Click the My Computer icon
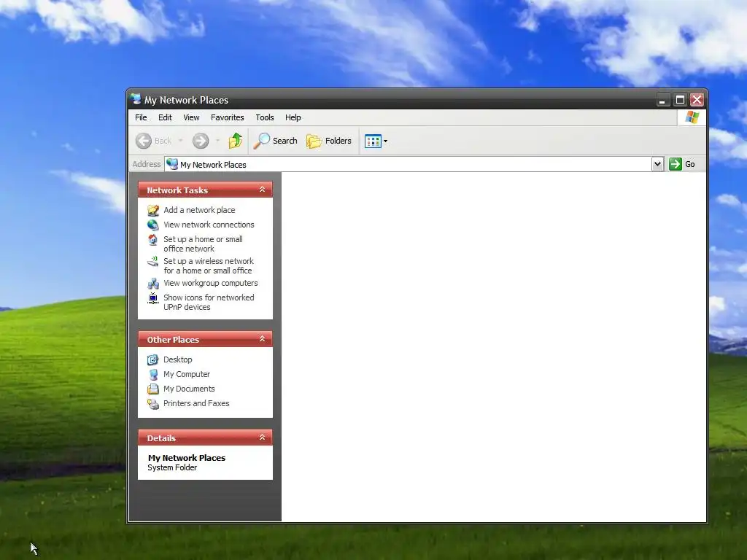Viewport: 747px width, 560px height. click(153, 375)
